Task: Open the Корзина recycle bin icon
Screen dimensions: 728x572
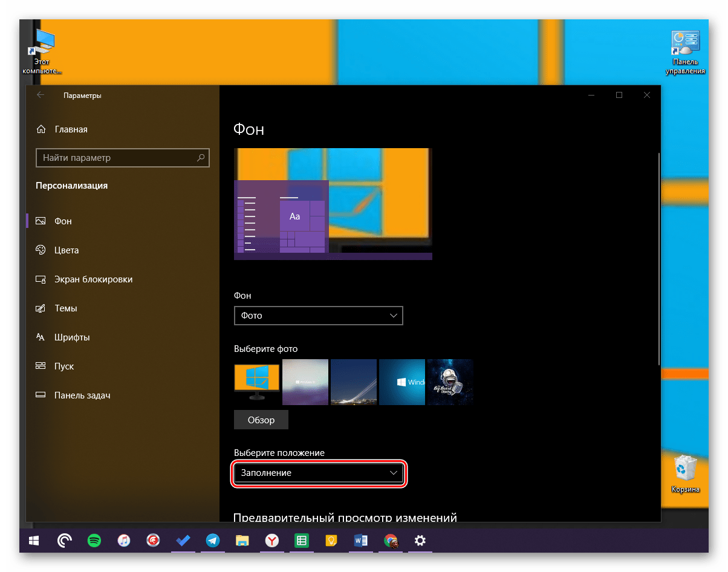Action: point(685,475)
